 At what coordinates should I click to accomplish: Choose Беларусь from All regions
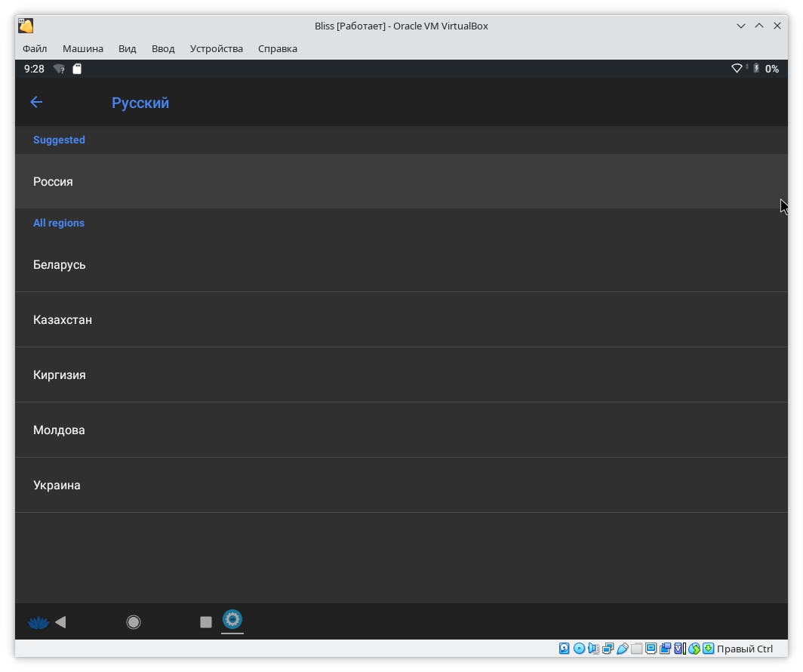tap(59, 265)
